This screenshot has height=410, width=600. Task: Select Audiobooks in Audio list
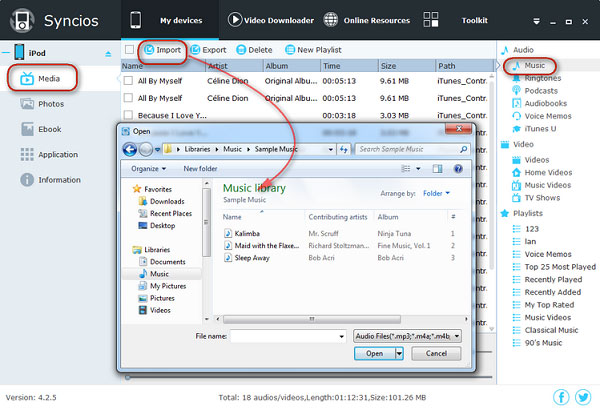pyautogui.click(x=539, y=103)
